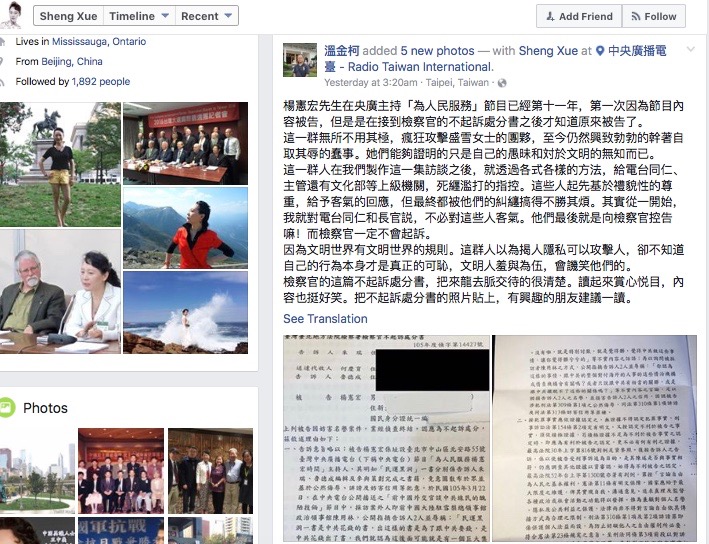Image resolution: width=709 pixels, height=544 pixels.
Task: Open the 1,892 people followers link
Action: 101,81
